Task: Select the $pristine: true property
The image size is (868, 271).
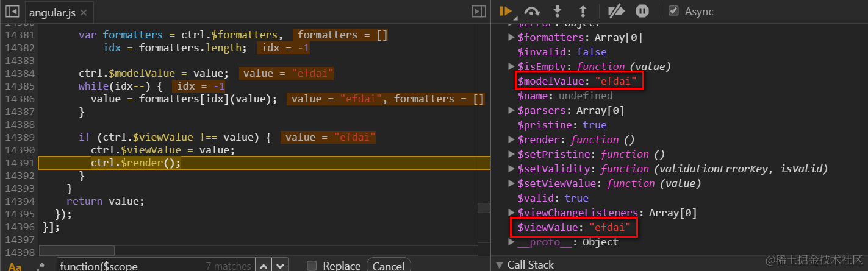Action: tap(562, 125)
